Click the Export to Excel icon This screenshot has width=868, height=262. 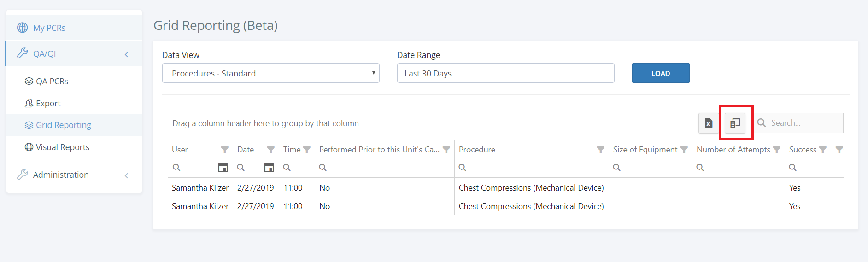[x=709, y=123]
